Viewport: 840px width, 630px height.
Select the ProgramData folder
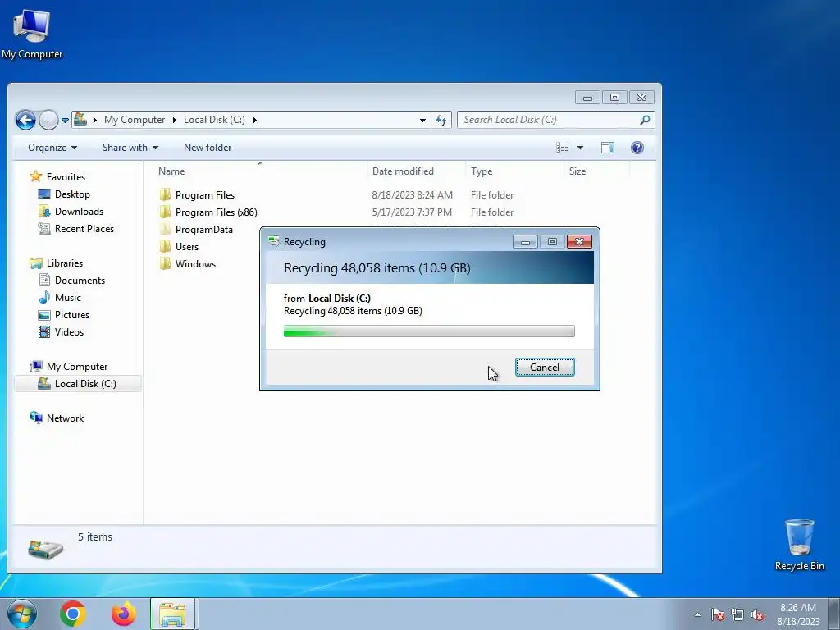pos(203,230)
